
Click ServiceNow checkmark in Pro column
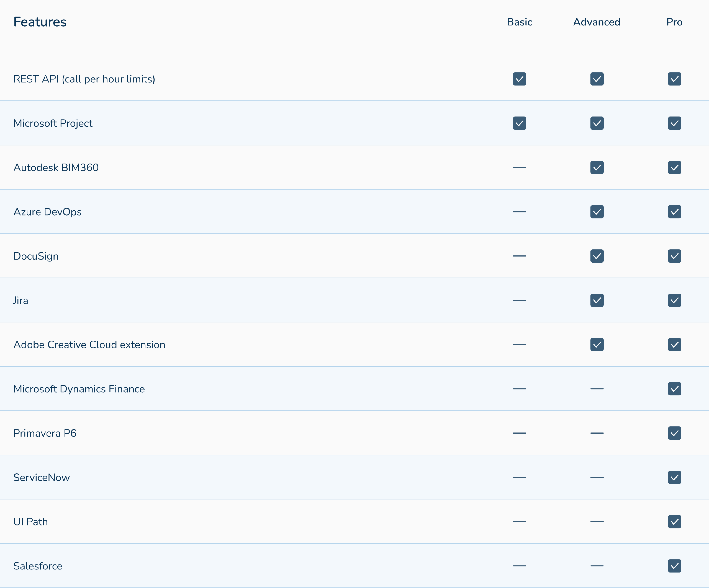pos(674,477)
